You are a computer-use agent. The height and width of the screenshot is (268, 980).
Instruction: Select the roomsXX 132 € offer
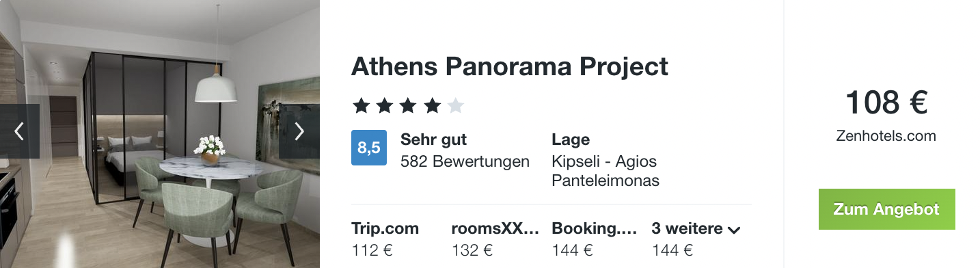pos(495,239)
